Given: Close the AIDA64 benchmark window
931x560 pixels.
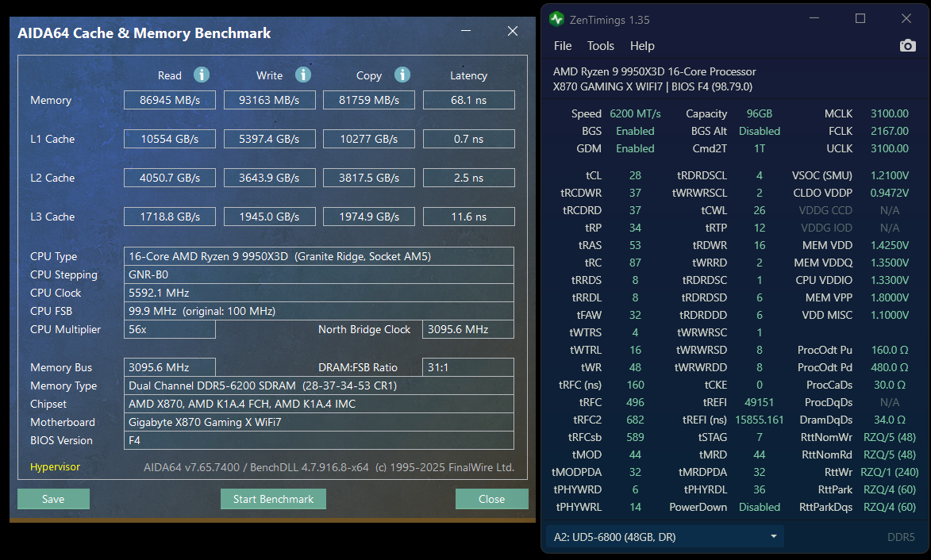Looking at the screenshot, I should tap(513, 31).
